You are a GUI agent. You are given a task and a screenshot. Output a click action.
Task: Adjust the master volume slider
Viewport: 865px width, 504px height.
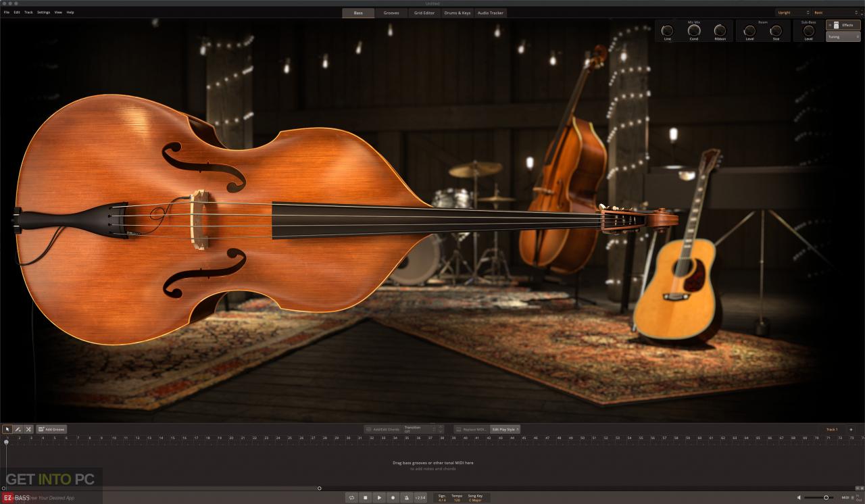pos(820,497)
